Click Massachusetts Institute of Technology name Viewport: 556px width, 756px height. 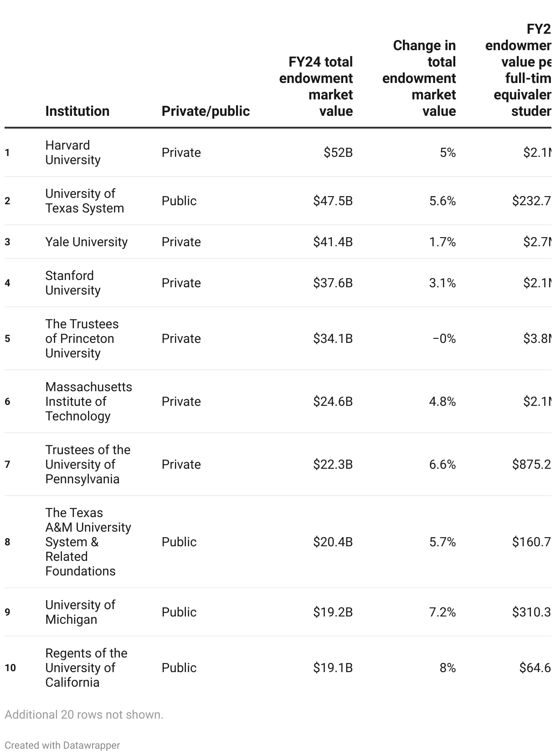click(x=88, y=402)
